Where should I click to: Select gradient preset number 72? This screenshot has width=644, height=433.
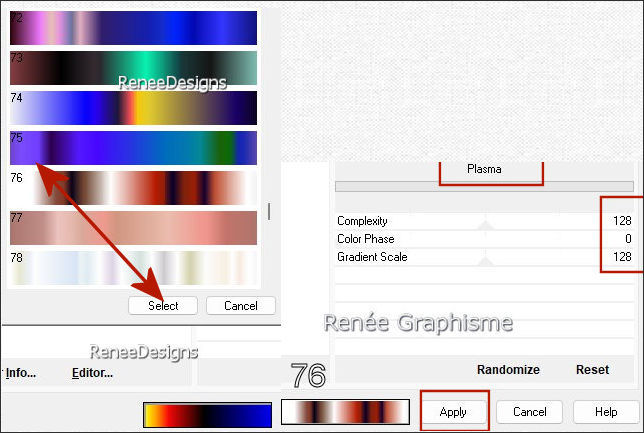133,27
